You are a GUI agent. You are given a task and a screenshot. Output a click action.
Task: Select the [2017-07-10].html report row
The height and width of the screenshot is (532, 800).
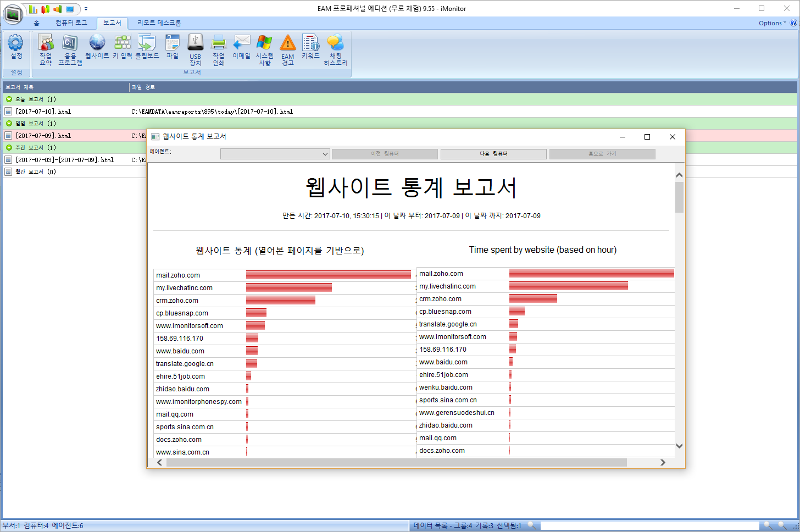(400, 112)
